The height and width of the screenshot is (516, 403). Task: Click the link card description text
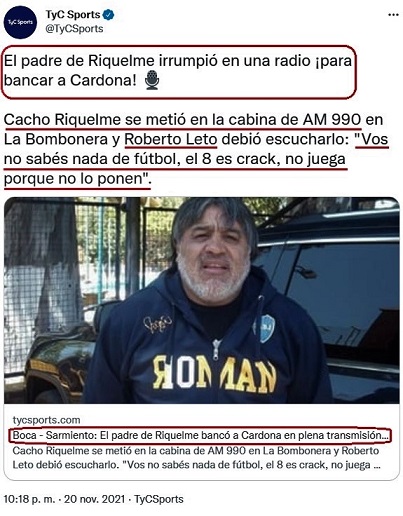197,458
